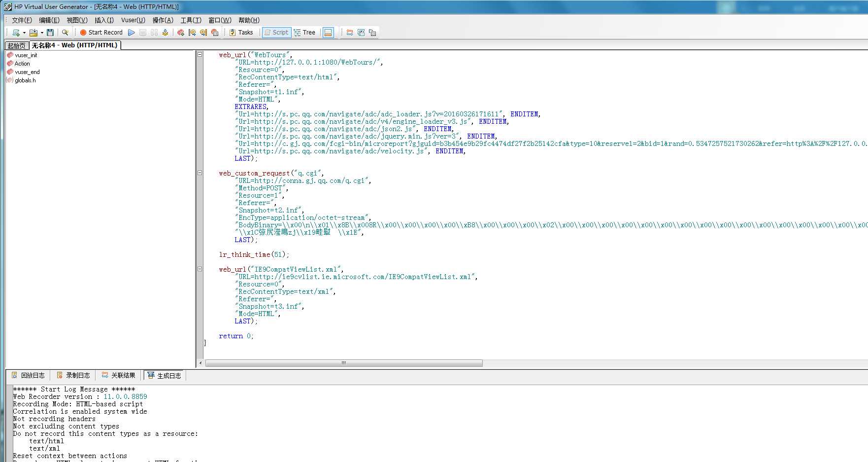The height and width of the screenshot is (462, 868).
Task: Click the Open Script folder icon
Action: (33, 33)
